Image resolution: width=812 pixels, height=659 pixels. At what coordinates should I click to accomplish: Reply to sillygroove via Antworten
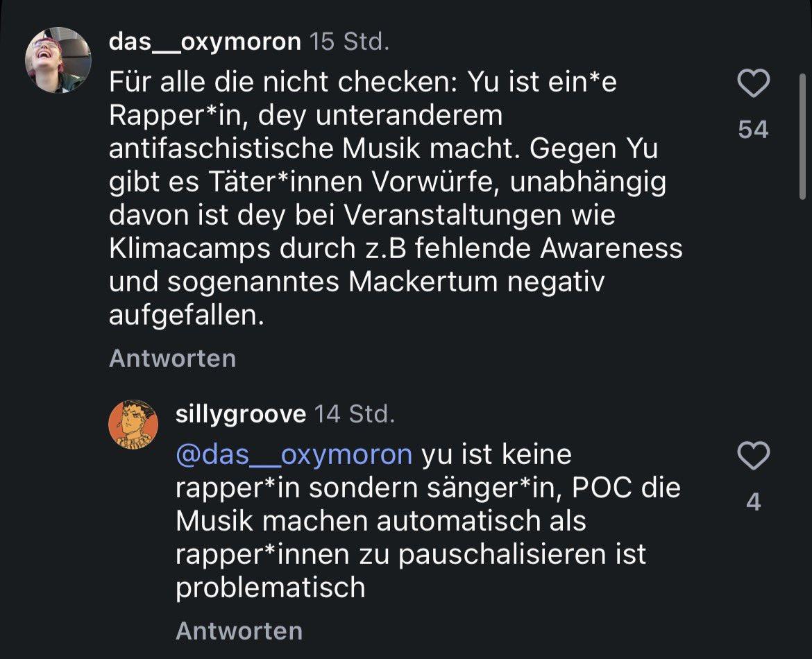click(239, 631)
